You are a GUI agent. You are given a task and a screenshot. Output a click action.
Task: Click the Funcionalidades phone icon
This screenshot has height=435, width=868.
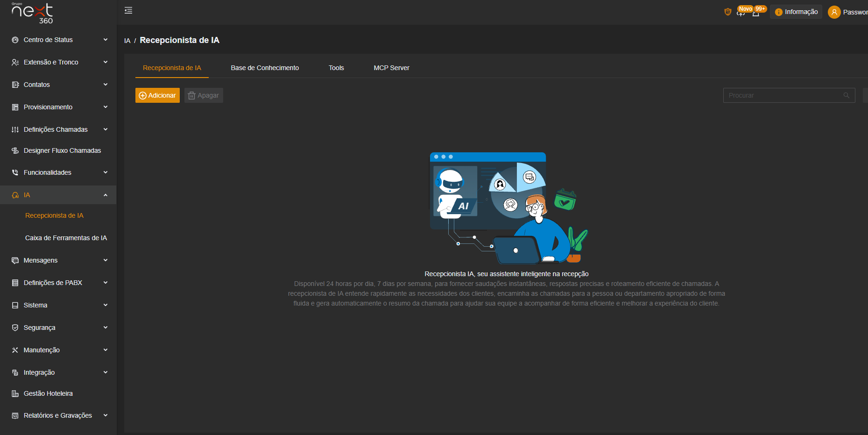(15, 172)
